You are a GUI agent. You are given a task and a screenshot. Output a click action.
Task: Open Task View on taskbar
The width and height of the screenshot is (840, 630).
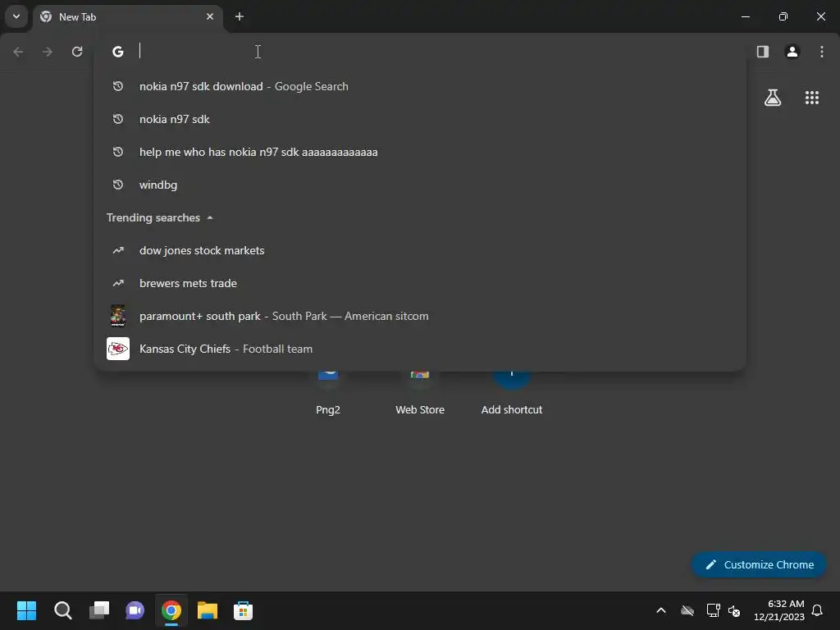99,610
